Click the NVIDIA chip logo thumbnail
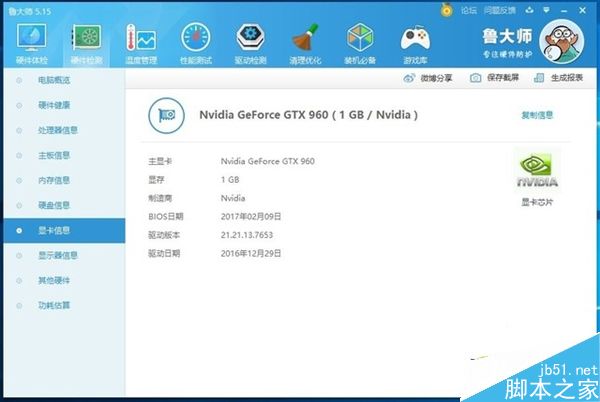Screen dimensions: 600x402 pos(537,170)
